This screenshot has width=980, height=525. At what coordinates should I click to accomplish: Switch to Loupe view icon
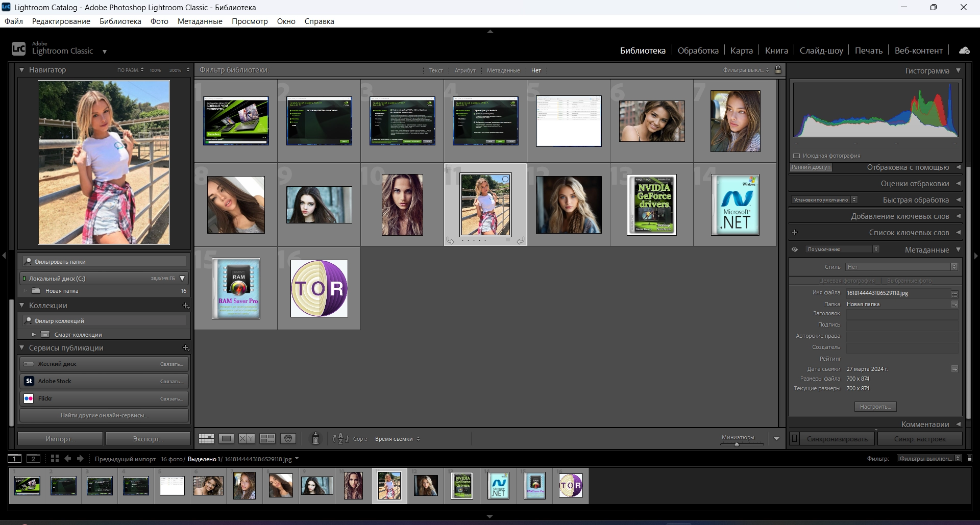(227, 439)
